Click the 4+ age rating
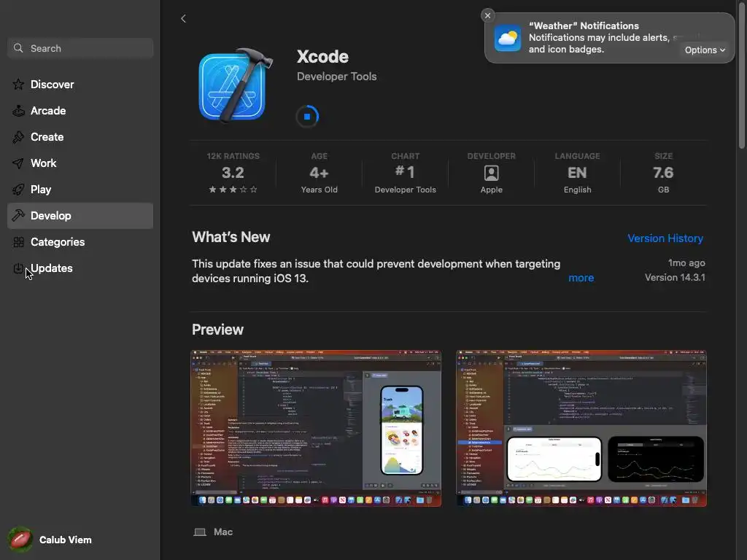This screenshot has width=747, height=560. pyautogui.click(x=319, y=172)
